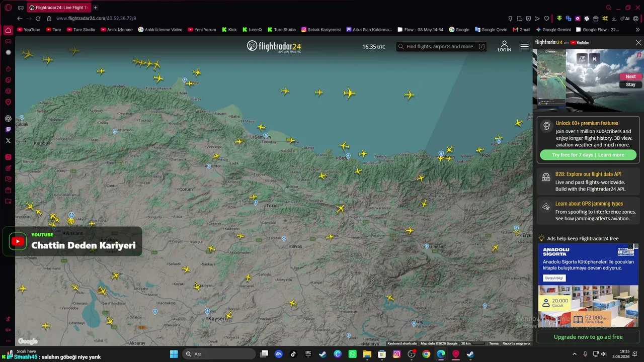This screenshot has height=362, width=644.
Task: Open WhatsApp from the taskbar
Action: (352, 354)
